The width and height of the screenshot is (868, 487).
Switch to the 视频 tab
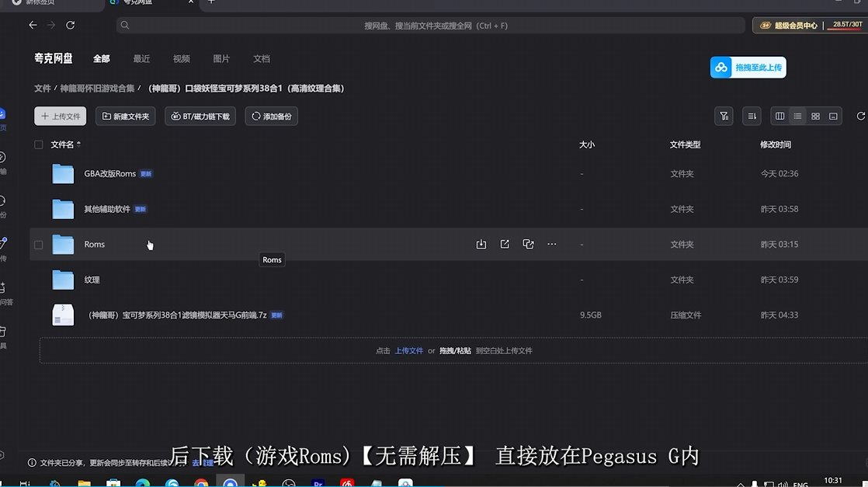click(181, 58)
